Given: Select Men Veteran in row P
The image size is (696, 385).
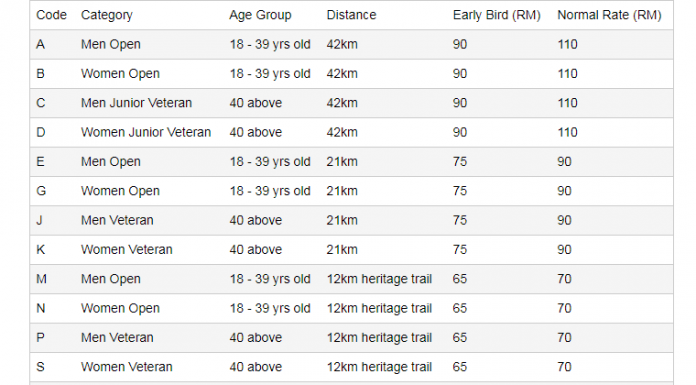Looking at the screenshot, I should [x=117, y=337].
